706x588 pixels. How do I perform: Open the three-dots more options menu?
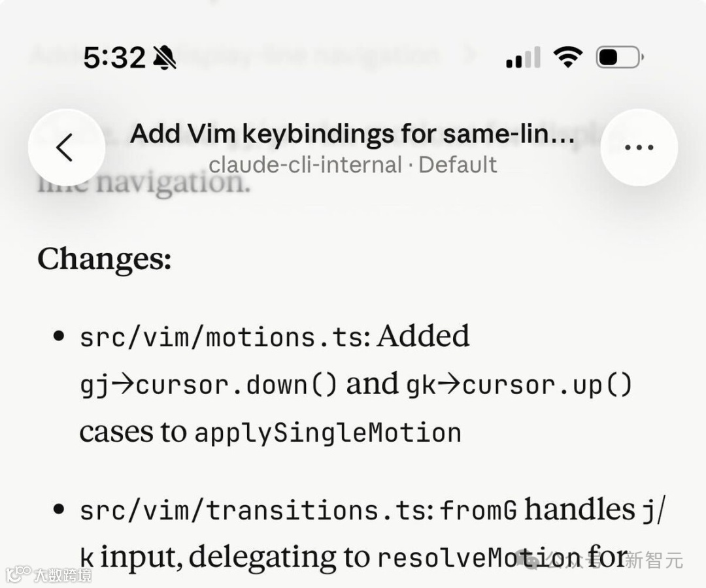coord(639,148)
